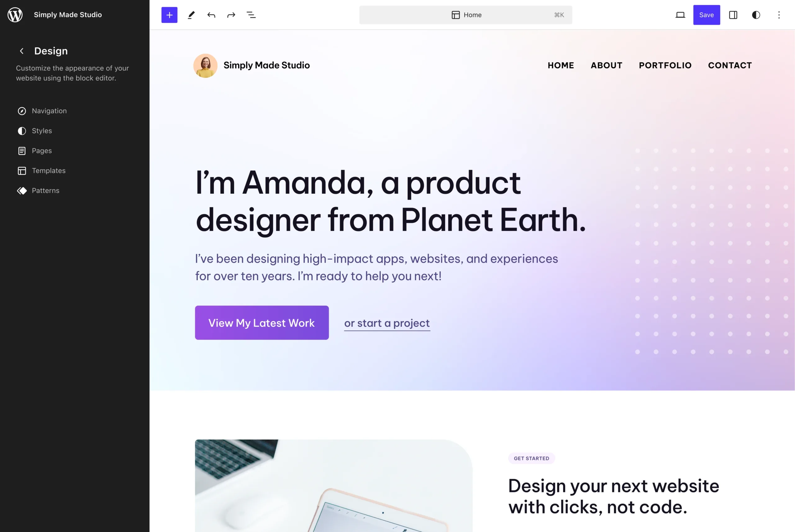Screen dimensions: 795x532
Task: Click the hamburger list icon
Action: click(250, 15)
